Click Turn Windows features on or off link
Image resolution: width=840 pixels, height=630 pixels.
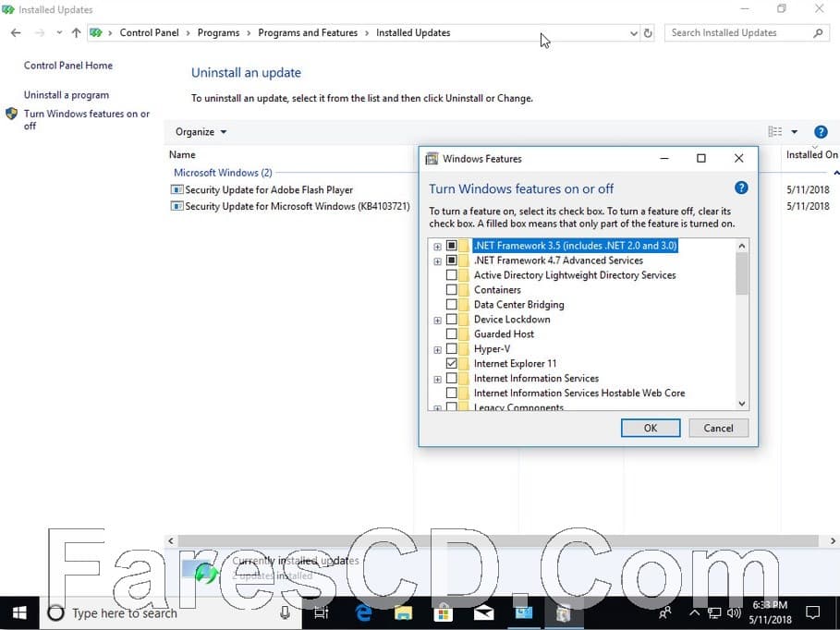pos(86,119)
